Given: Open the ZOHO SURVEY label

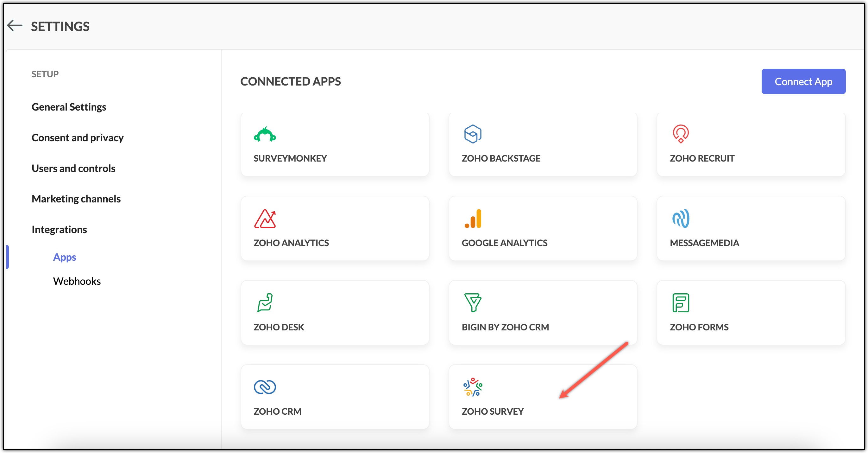Looking at the screenshot, I should coord(493,412).
